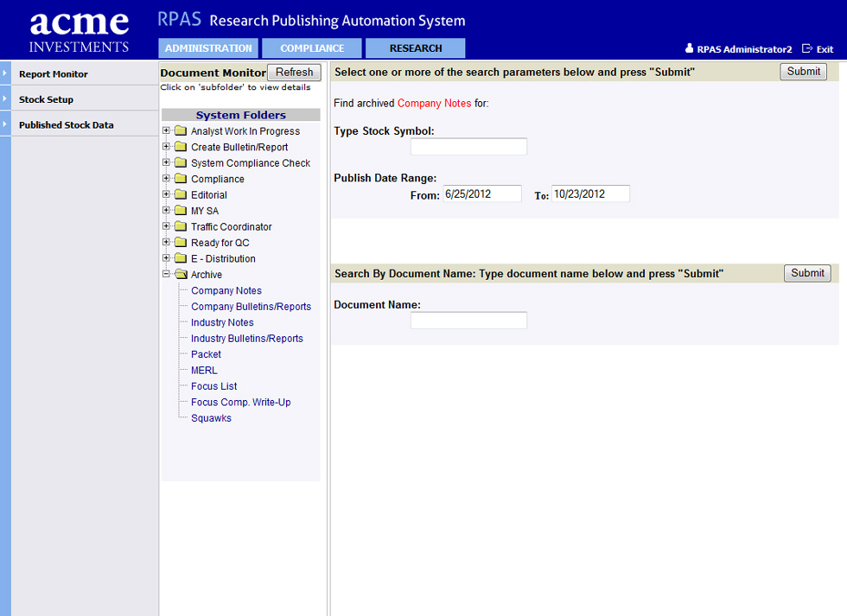Open Published Stock Data in sidebar
The height and width of the screenshot is (616, 847).
(x=66, y=124)
